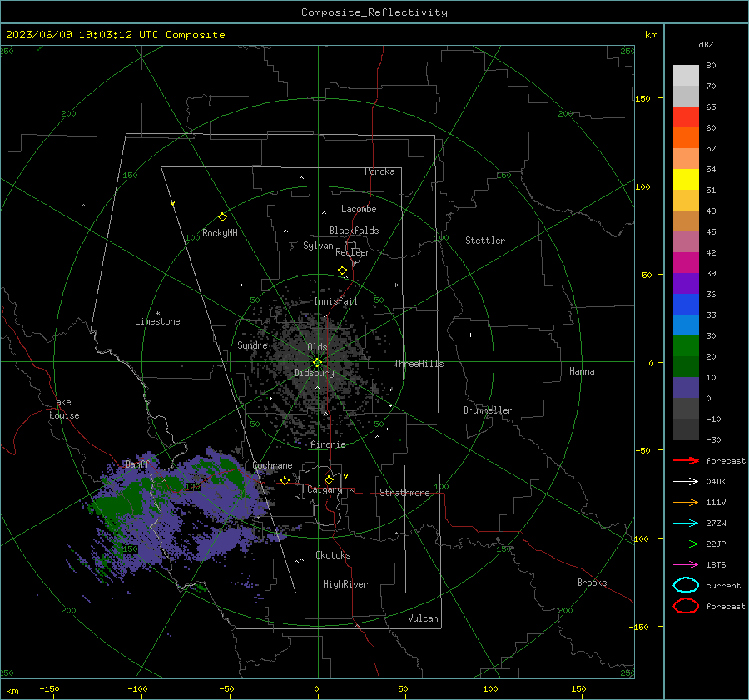The width and height of the screenshot is (749, 700).
Task: Click the RedDeer city label
Action: click(x=353, y=252)
